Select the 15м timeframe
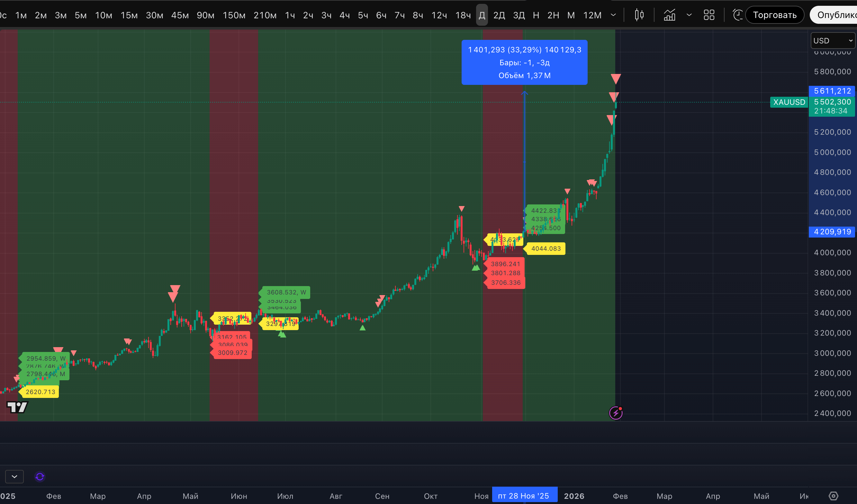This screenshot has width=857, height=504. [x=129, y=15]
